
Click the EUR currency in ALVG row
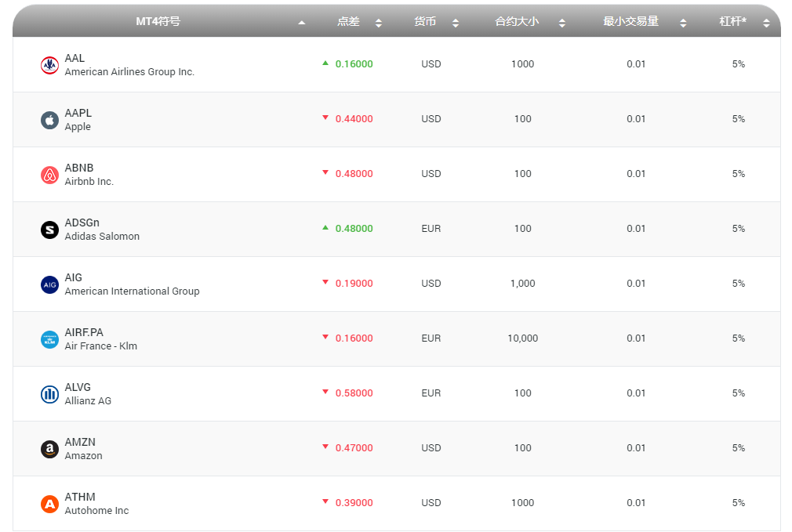coord(431,393)
